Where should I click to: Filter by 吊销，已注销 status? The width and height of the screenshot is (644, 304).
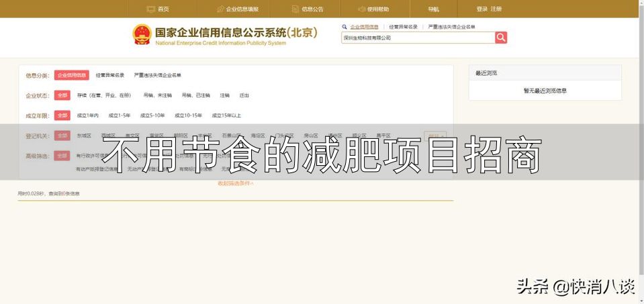click(x=196, y=95)
